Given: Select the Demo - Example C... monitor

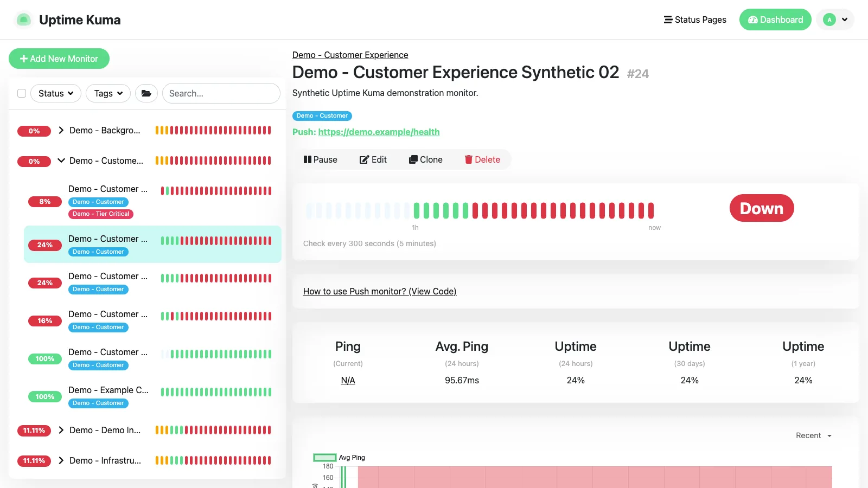Looking at the screenshot, I should coord(152,396).
